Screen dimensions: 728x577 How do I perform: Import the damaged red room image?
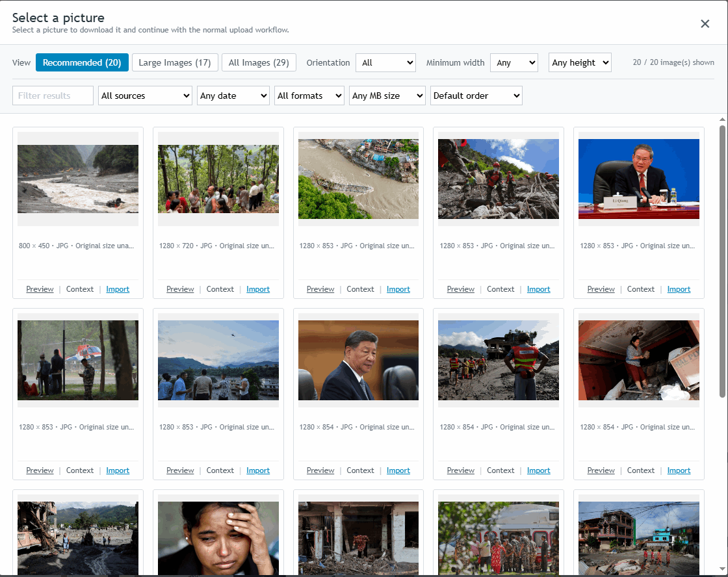[x=679, y=470]
